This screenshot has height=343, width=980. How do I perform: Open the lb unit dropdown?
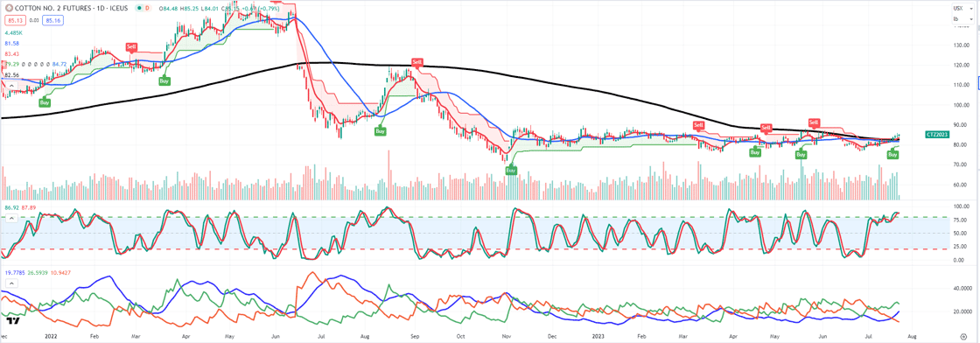pos(963,18)
